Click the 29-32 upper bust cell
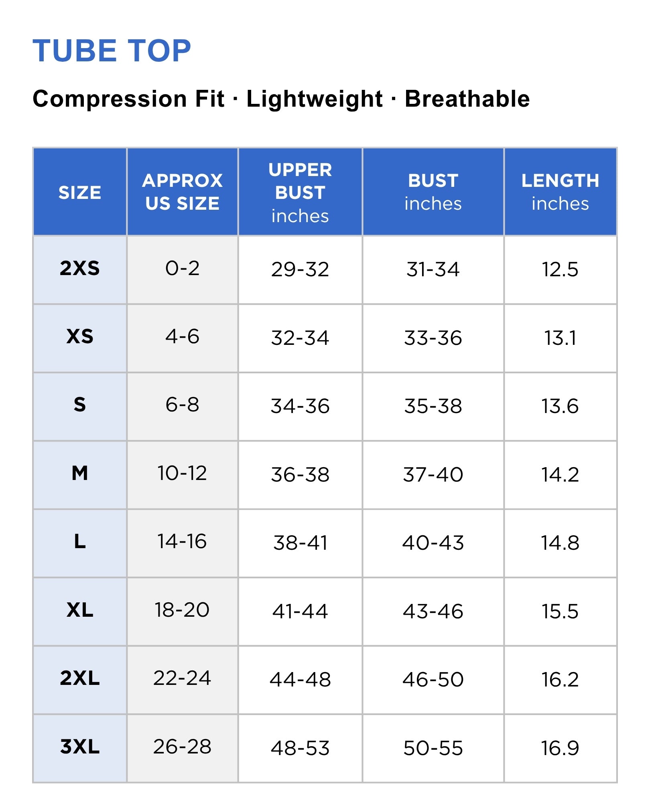This screenshot has width=650, height=812. tap(300, 269)
